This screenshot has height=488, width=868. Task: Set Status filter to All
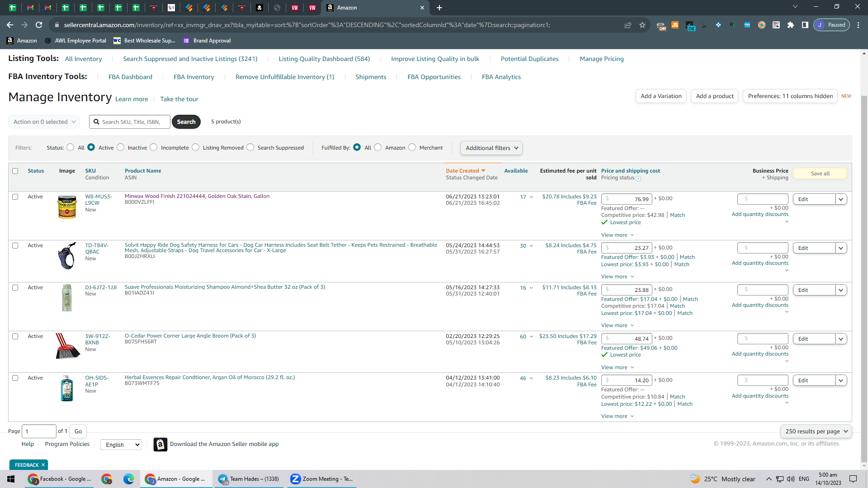pos(71,147)
